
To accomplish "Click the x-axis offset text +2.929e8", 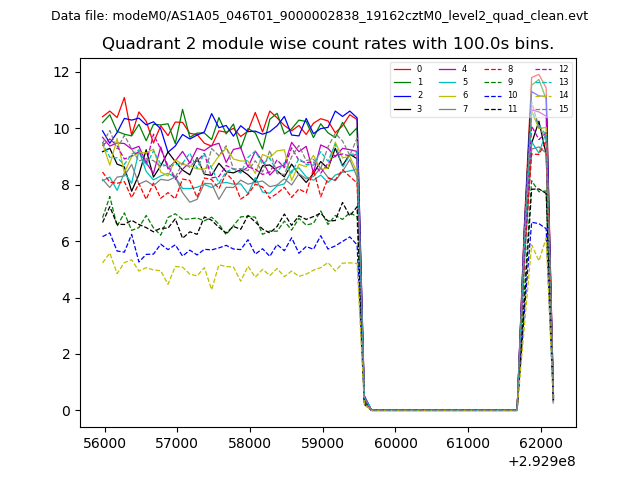I will tap(540, 461).
